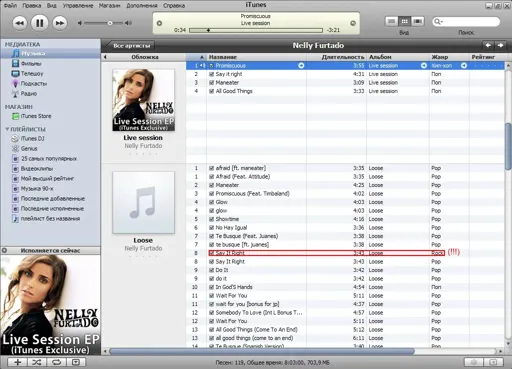Click store arrow beside Хип-хоп genre
Image resolution: width=512 pixels, height=369 pixels.
(x=464, y=66)
